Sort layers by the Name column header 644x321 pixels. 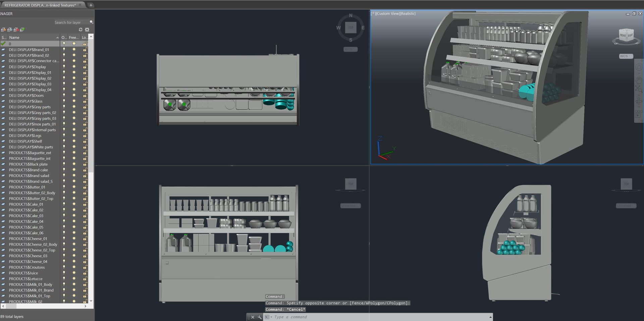34,38
